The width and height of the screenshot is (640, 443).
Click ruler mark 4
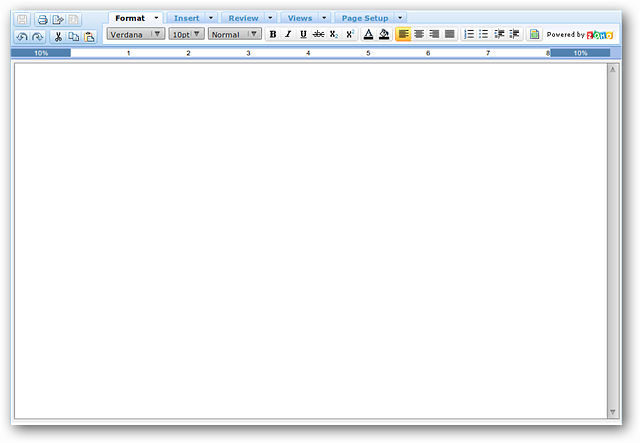click(308, 53)
